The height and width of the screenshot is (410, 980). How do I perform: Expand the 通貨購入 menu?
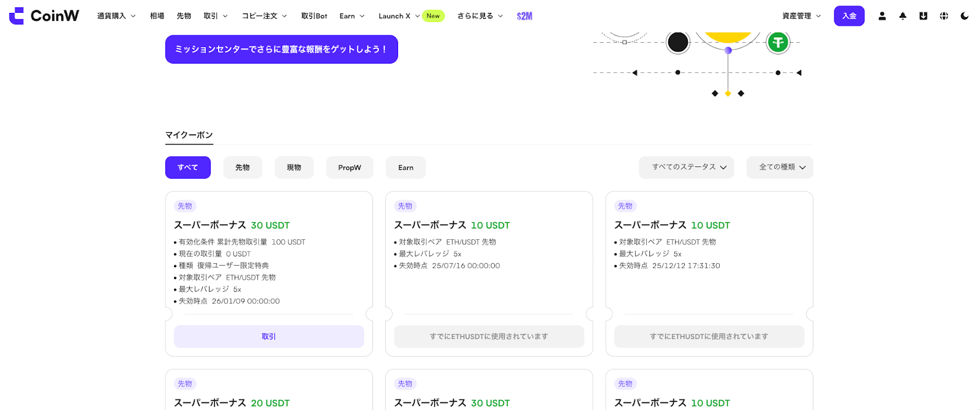pyautogui.click(x=116, y=16)
